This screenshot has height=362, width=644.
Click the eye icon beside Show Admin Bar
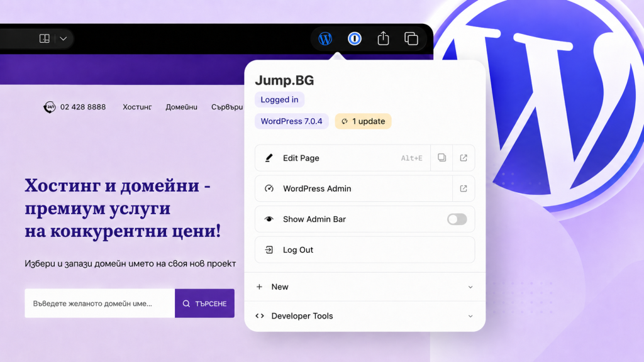pos(269,219)
